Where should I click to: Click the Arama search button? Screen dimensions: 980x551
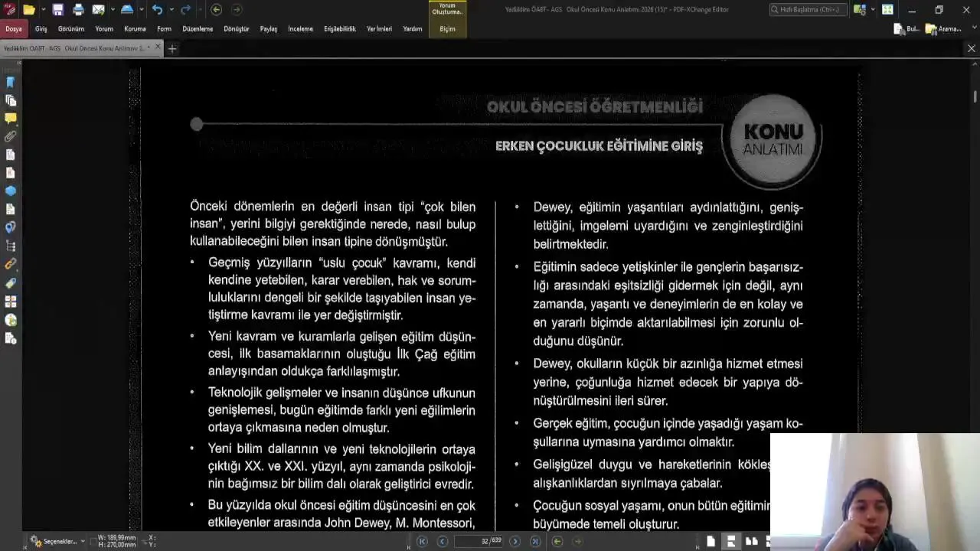pos(943,29)
